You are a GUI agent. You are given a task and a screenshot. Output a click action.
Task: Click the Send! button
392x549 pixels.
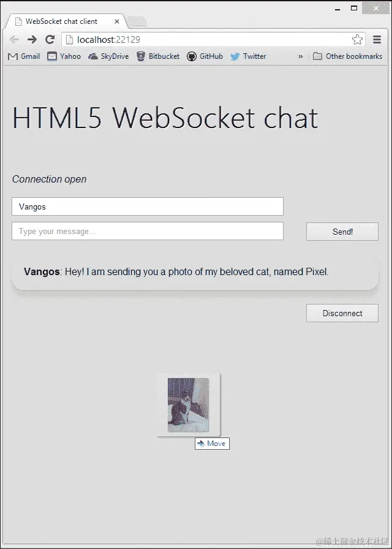click(x=342, y=232)
